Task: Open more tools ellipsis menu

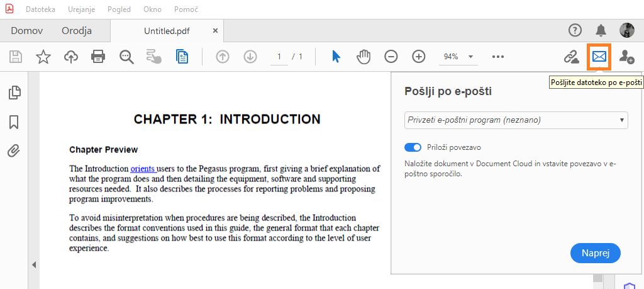Action: (x=498, y=57)
